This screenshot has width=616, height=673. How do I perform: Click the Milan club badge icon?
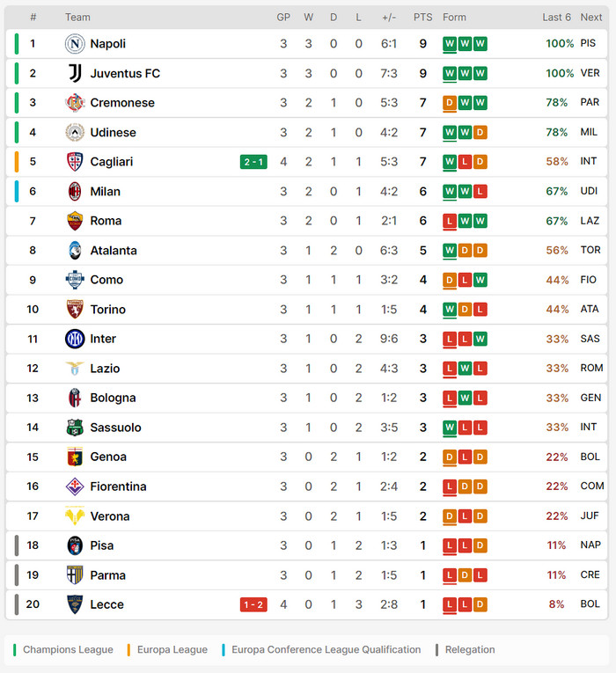point(75,191)
